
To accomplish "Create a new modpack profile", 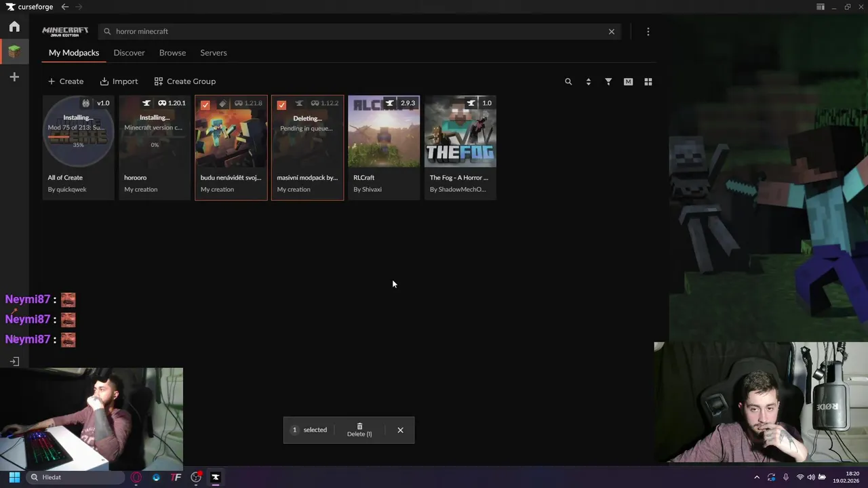I will tap(66, 81).
